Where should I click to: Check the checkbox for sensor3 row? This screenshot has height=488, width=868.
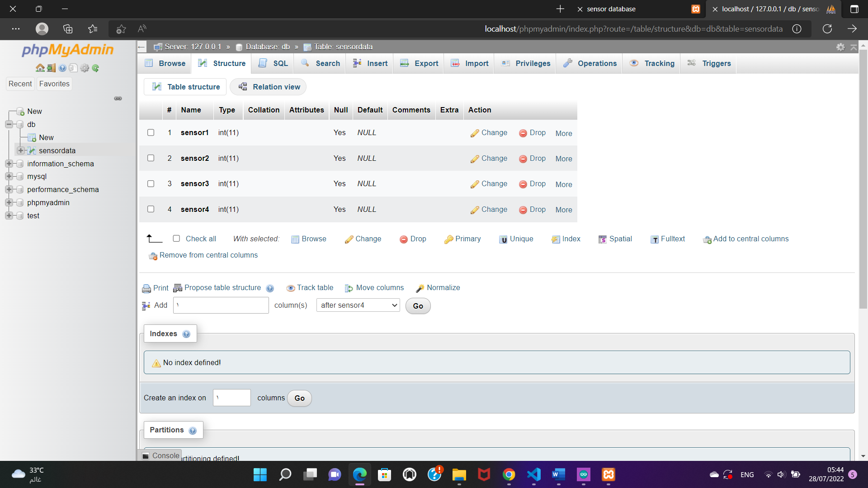151,183
